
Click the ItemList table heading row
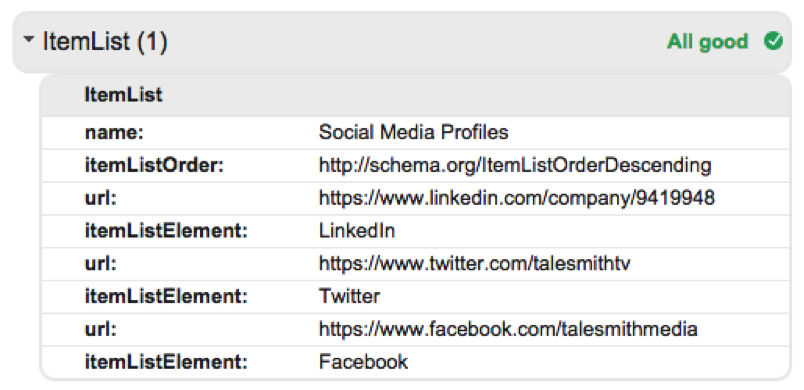415,95
